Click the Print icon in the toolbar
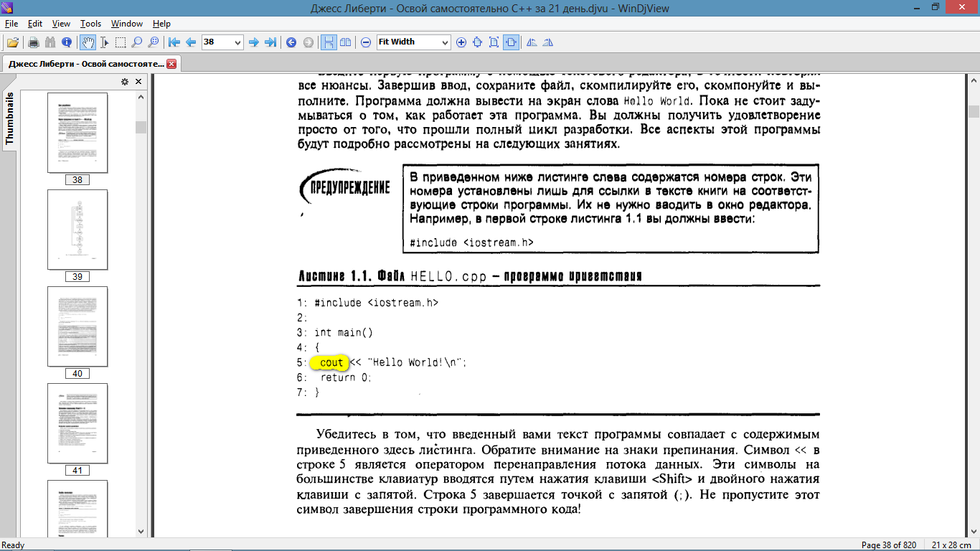The height and width of the screenshot is (551, 980). (x=34, y=42)
